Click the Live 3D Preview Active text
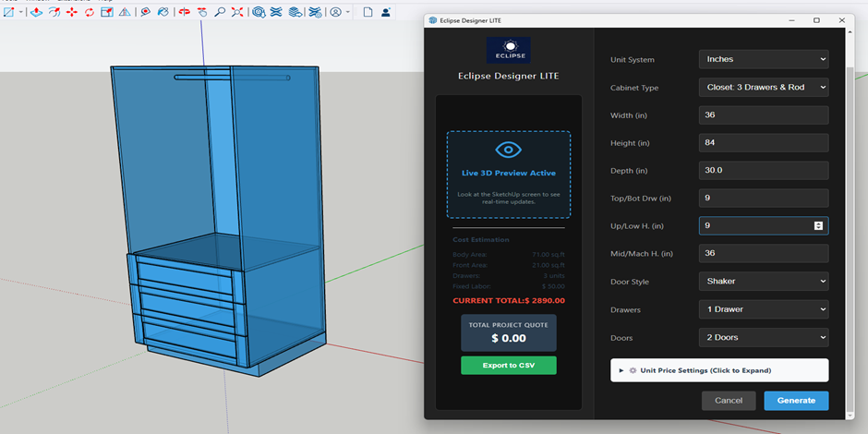868x434 pixels. coord(508,174)
